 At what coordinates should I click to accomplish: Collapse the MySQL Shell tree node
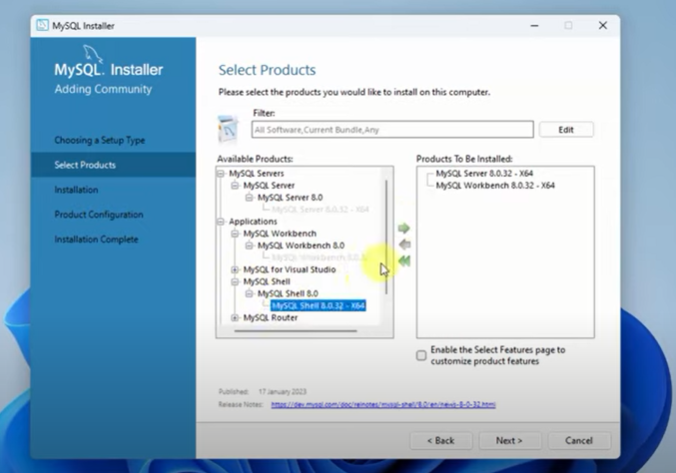point(235,282)
